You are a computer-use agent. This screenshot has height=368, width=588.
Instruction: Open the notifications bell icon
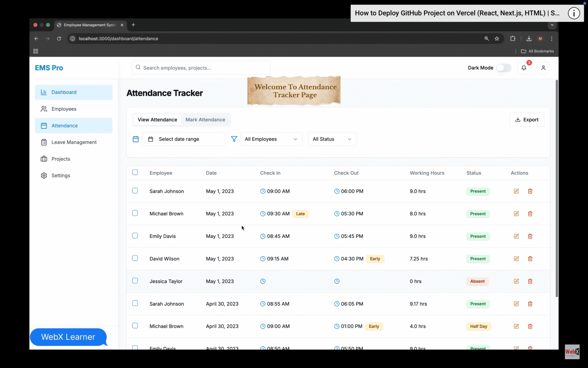(524, 68)
